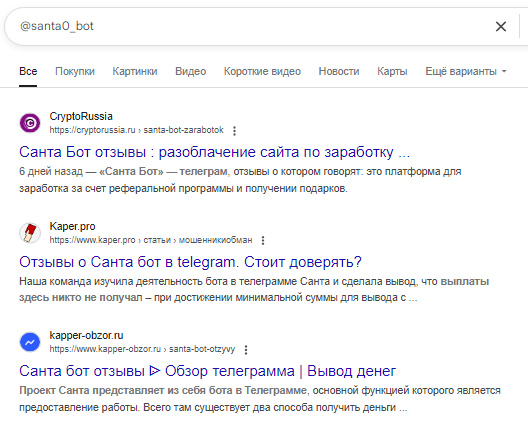Click the kaper.pro статьи мошенникиобман URL

coord(151,240)
